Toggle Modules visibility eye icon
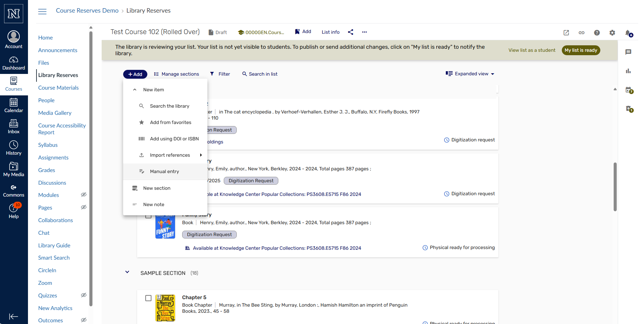Viewport: 644px width, 324px height. 84,195
